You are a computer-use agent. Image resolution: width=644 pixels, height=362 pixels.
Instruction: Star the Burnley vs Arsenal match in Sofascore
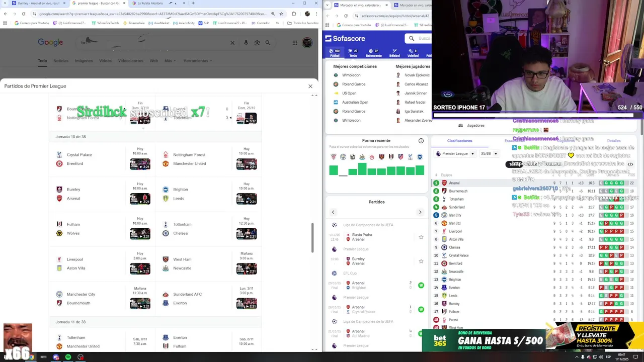pyautogui.click(x=421, y=261)
